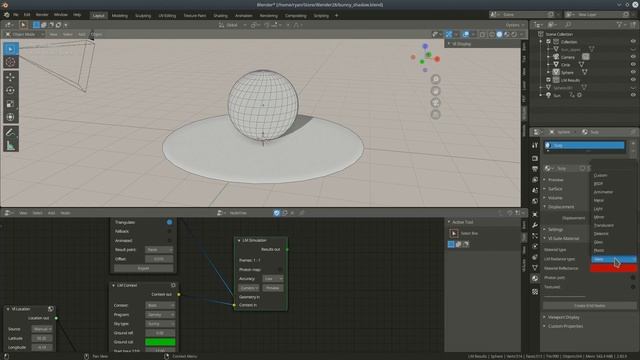Open the Context dropdown in LiVi Context node
Image resolution: width=640 pixels, height=360 pixels.
[x=160, y=305]
